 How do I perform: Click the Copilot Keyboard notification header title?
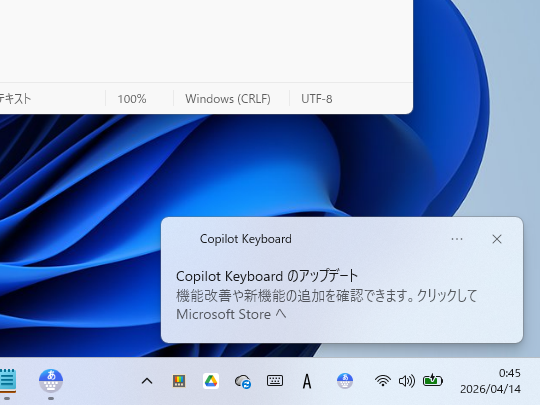click(246, 239)
